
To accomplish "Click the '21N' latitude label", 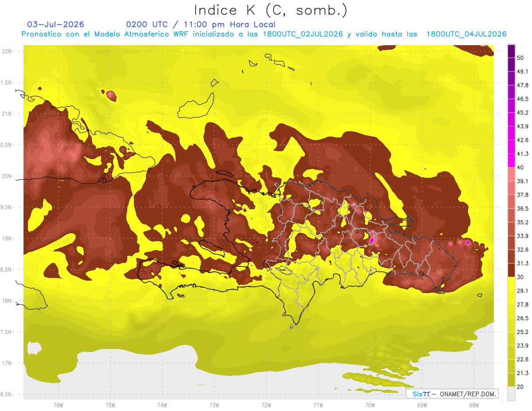I will click(x=7, y=114).
